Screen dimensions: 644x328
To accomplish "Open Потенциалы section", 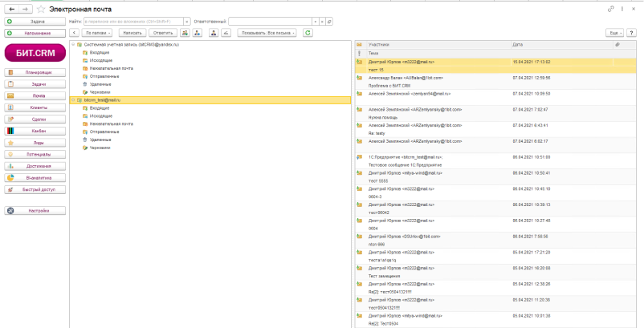I will (x=35, y=155).
